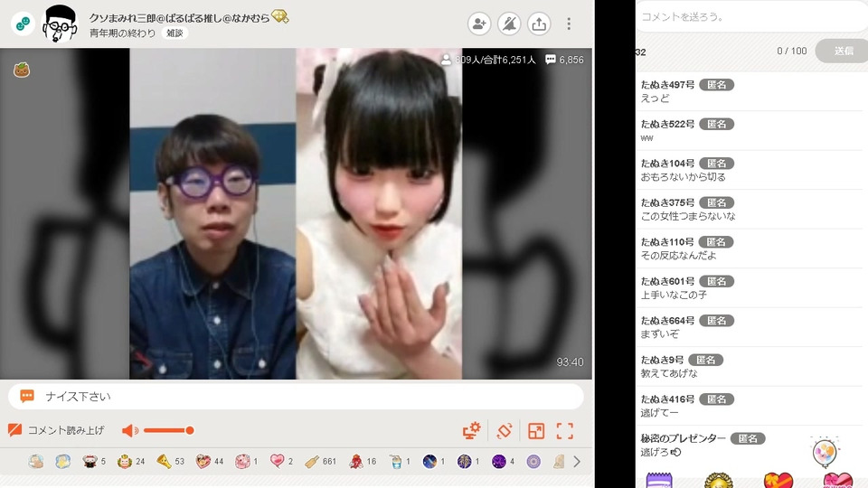
Task: Click the 匿名 badge next to たぬき9号
Action: (706, 360)
